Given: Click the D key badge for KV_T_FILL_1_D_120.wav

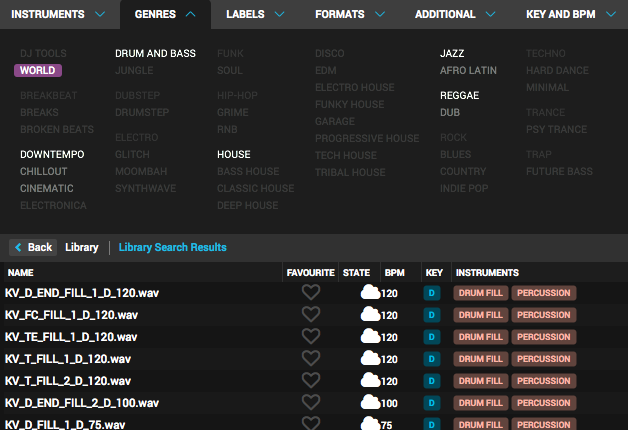Looking at the screenshot, I should [432, 359].
